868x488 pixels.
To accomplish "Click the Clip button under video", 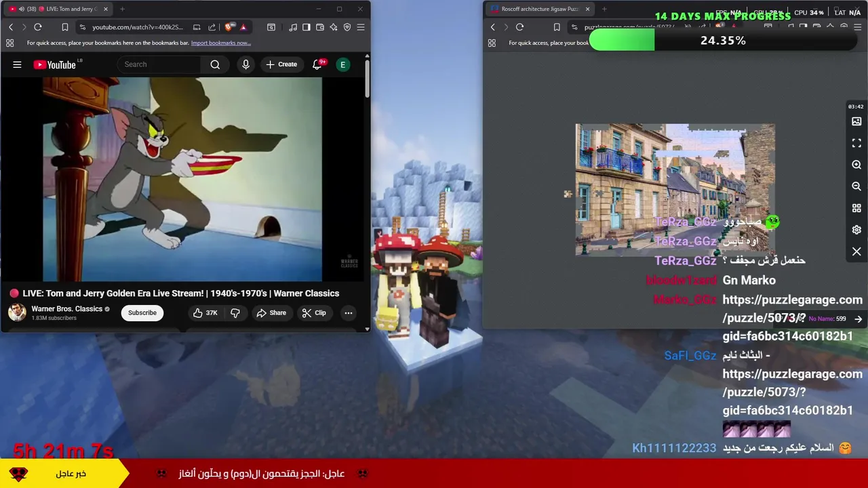I will tap(314, 312).
